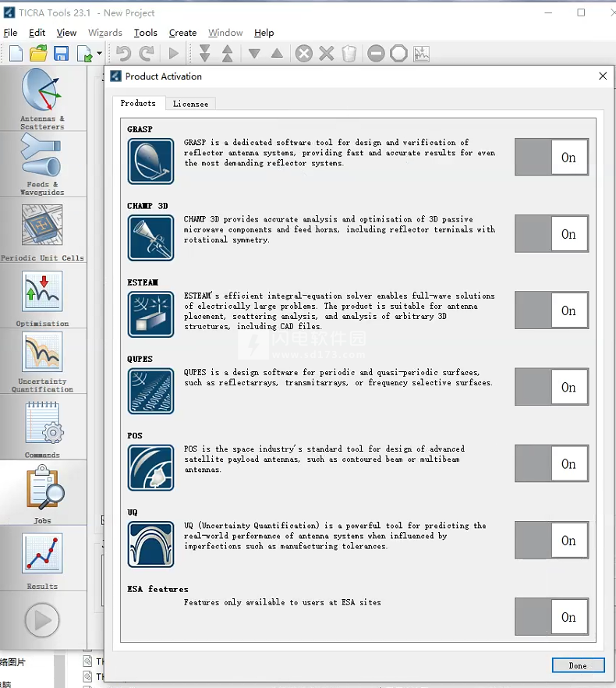This screenshot has height=688, width=616.
Task: Open the Create menu
Action: [182, 33]
